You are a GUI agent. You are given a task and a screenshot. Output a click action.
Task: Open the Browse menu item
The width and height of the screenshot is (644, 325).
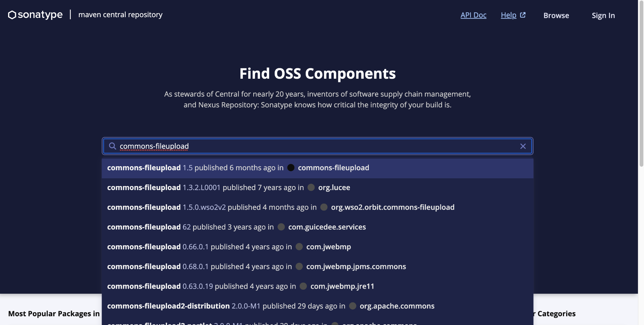556,15
